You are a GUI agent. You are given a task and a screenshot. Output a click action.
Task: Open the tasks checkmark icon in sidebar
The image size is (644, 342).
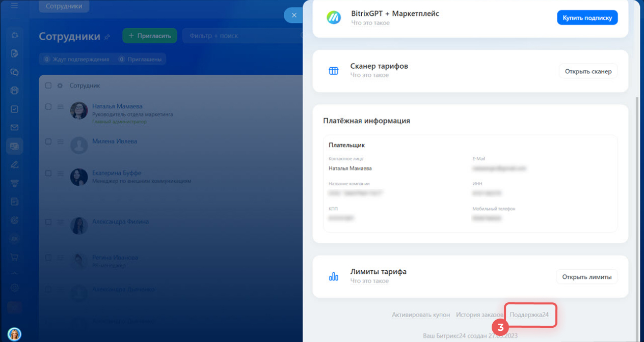(x=15, y=109)
